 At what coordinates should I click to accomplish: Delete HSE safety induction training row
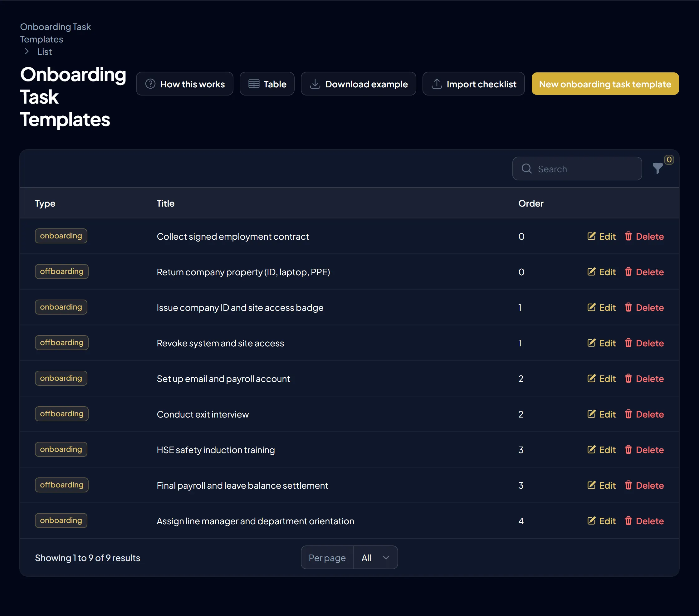pyautogui.click(x=644, y=450)
